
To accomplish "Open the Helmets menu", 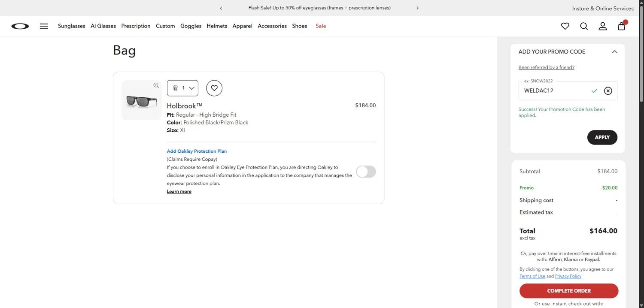I will pos(217,26).
